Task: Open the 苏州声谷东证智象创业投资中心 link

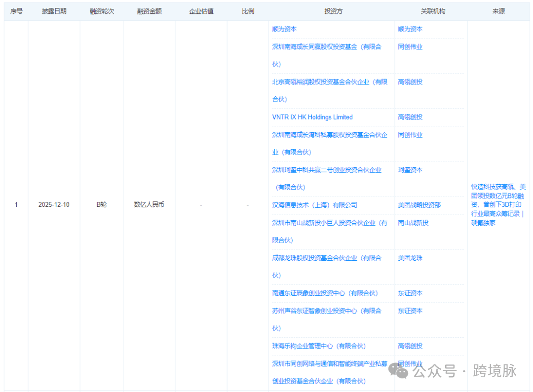Action: click(326, 311)
